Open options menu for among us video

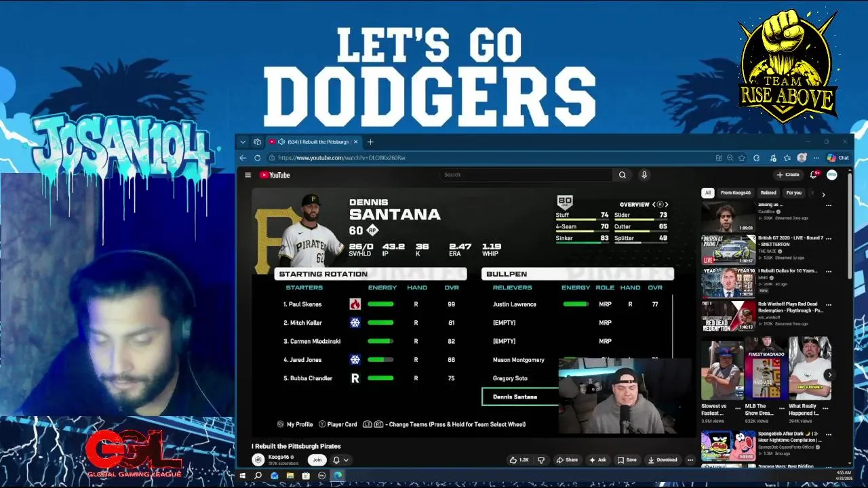(829, 205)
